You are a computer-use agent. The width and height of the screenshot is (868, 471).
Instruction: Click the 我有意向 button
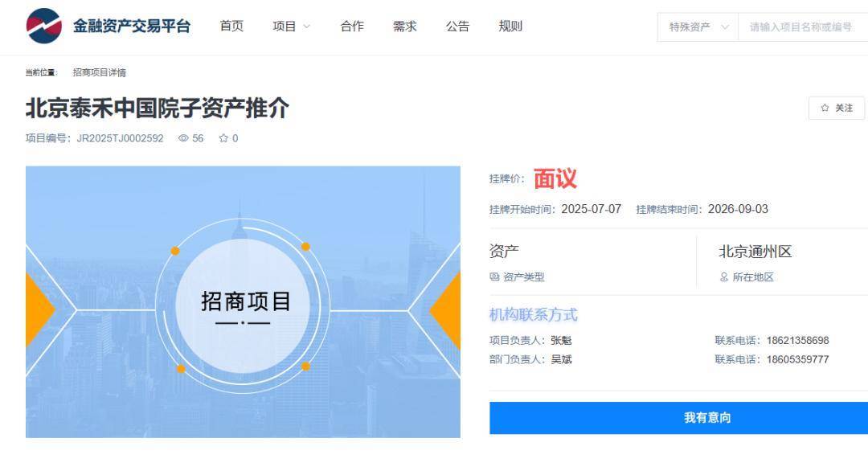[678, 418]
